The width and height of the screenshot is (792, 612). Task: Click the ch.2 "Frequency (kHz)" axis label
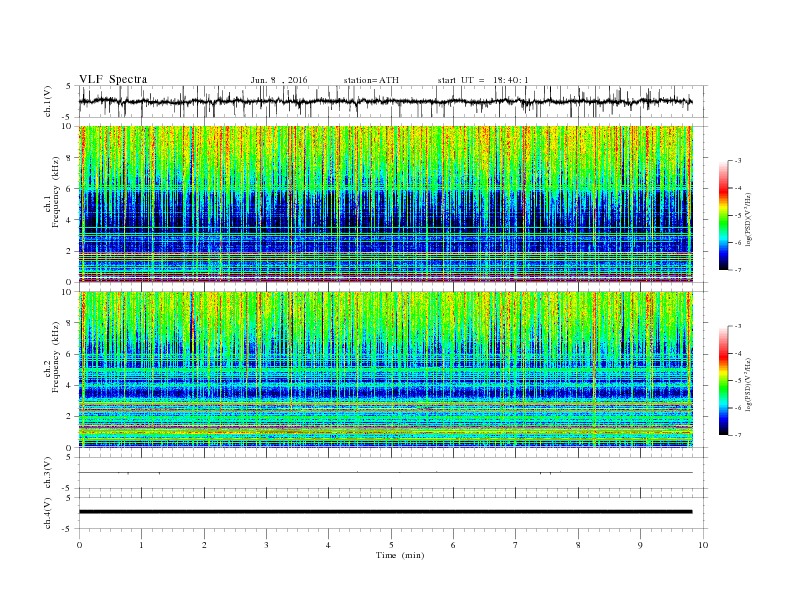(56, 356)
